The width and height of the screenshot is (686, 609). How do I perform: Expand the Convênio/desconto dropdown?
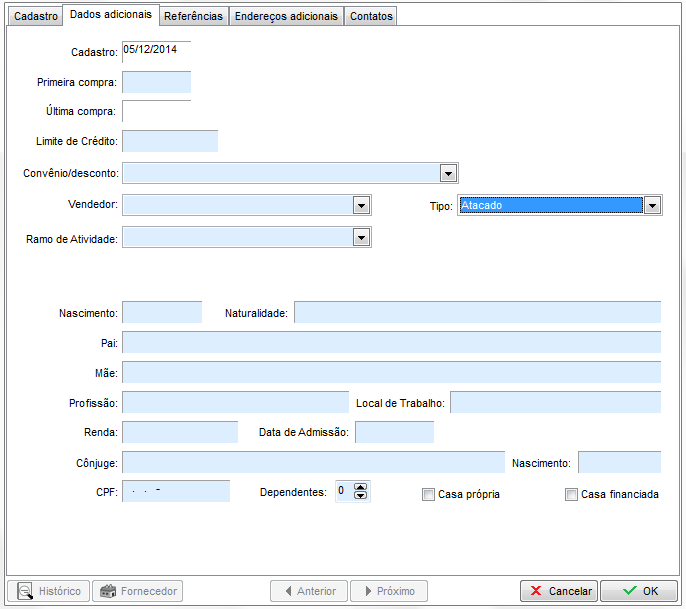(x=448, y=173)
